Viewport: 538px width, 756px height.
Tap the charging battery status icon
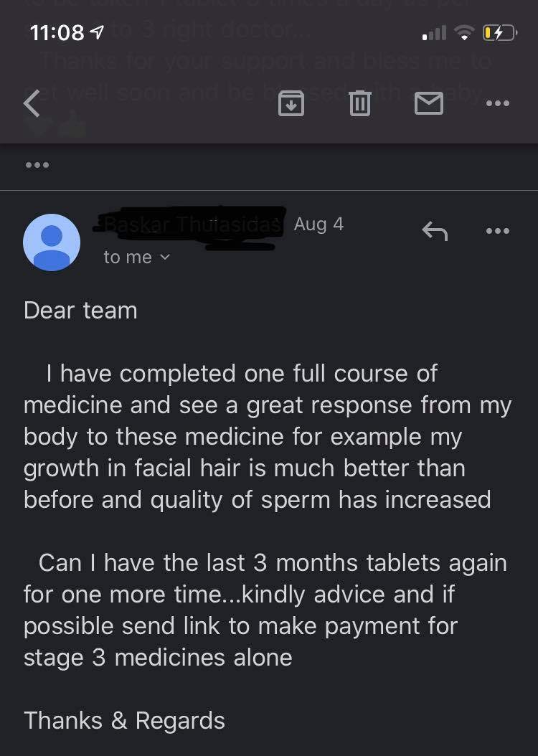point(500,33)
